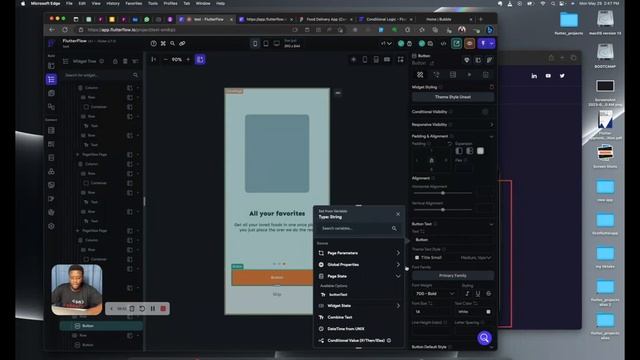Click the search icon in top header
Viewport: 640px width, 360px height.
[173, 43]
